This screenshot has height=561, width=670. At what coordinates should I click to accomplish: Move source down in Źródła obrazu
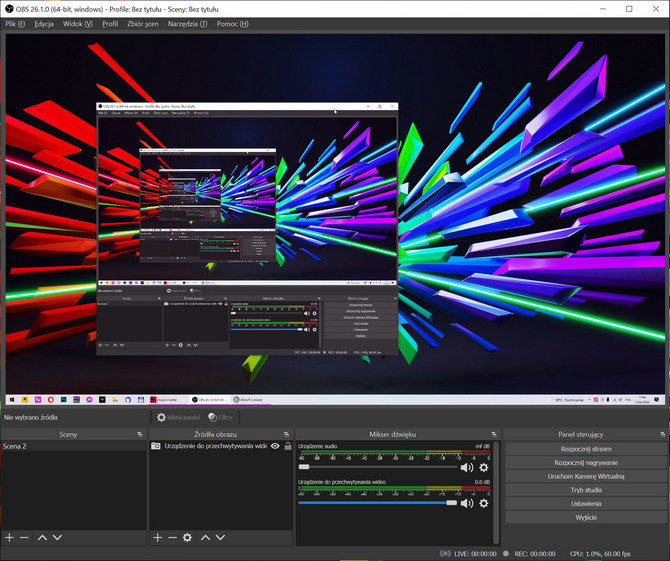(x=220, y=538)
